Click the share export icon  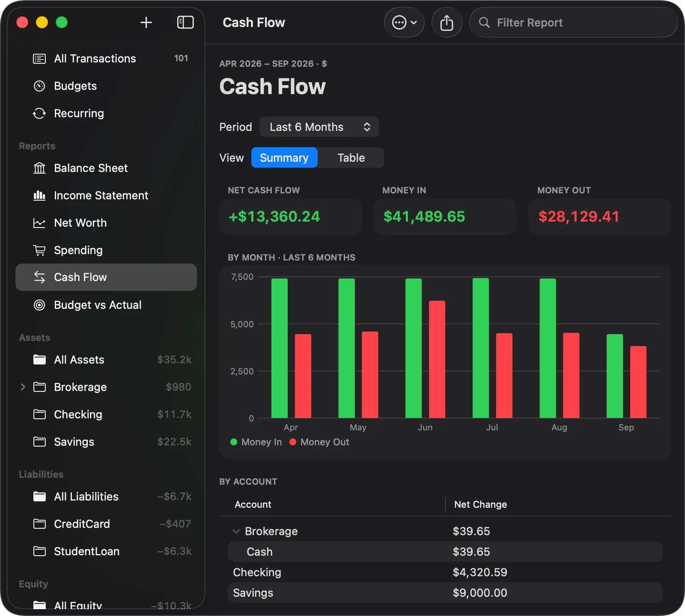point(447,23)
